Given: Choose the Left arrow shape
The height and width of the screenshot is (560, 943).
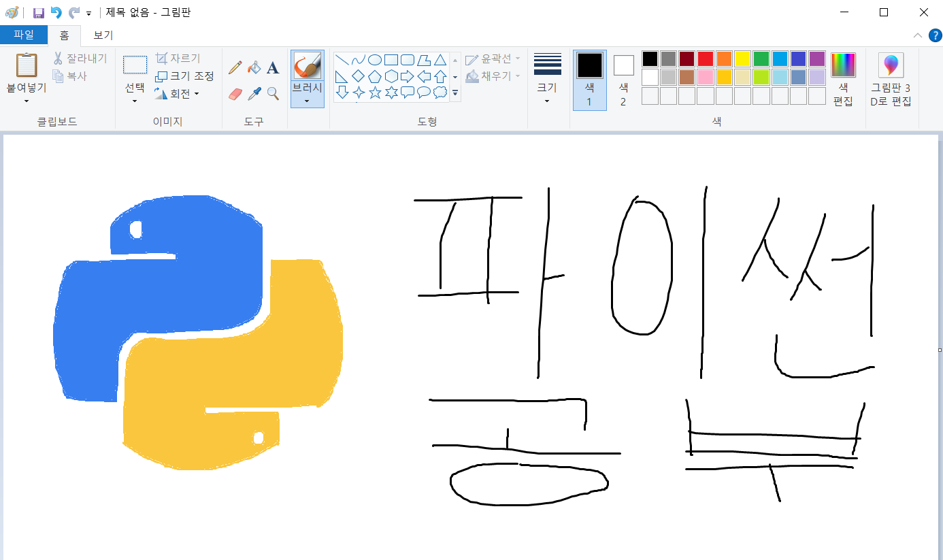Looking at the screenshot, I should (x=424, y=76).
